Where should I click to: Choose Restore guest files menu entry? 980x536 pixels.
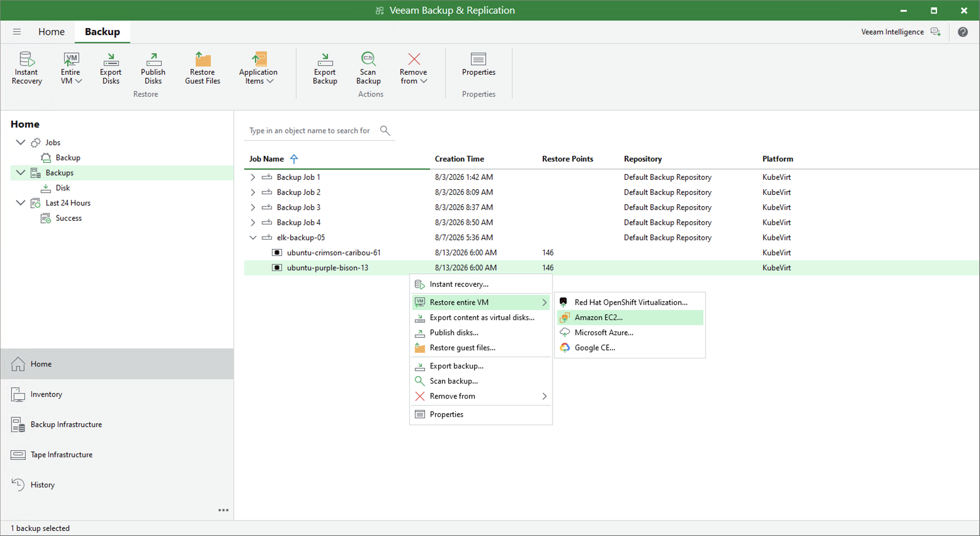(481, 347)
